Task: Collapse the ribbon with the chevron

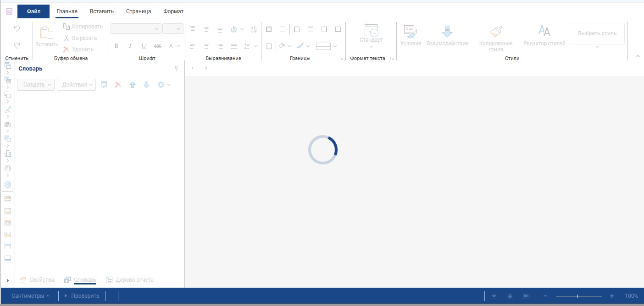Action: [x=637, y=56]
